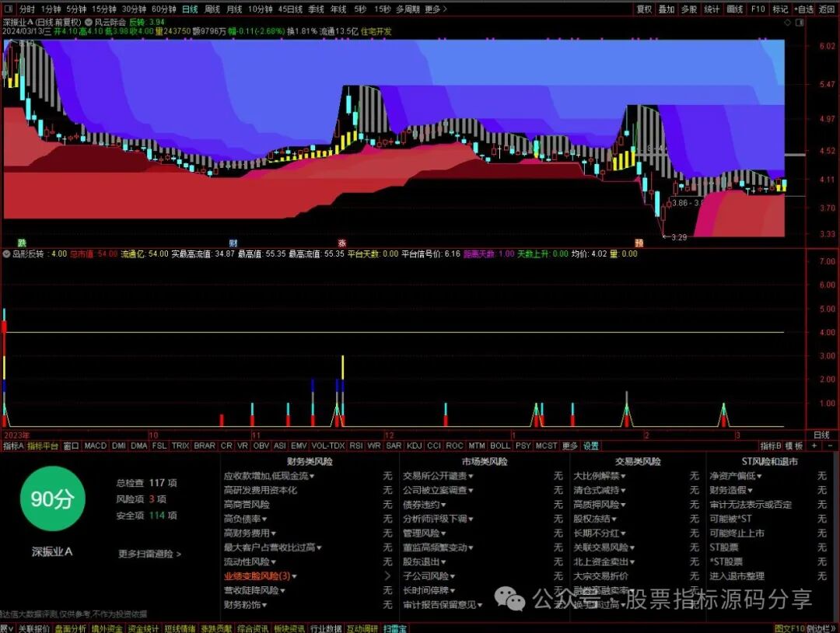
Task: Click the 统计 statistics button
Action: (712, 9)
